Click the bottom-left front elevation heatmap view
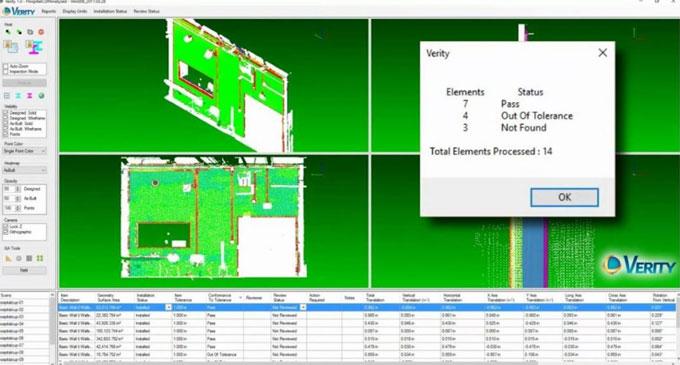Viewport: 680px width, 365px height. [x=213, y=221]
